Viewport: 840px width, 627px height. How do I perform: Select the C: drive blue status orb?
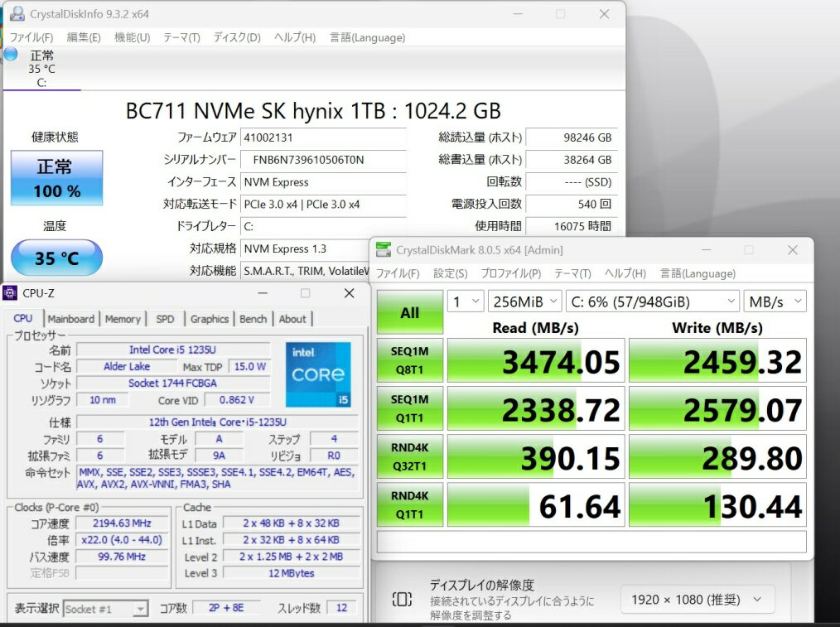(x=11, y=55)
